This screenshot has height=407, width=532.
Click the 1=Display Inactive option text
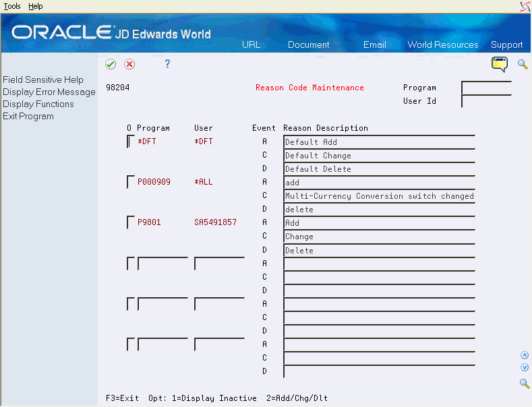[214, 398]
